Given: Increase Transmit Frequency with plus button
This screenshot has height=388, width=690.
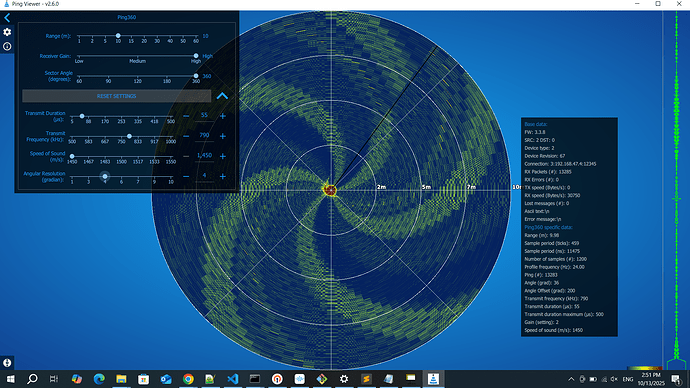Looking at the screenshot, I should click(223, 136).
